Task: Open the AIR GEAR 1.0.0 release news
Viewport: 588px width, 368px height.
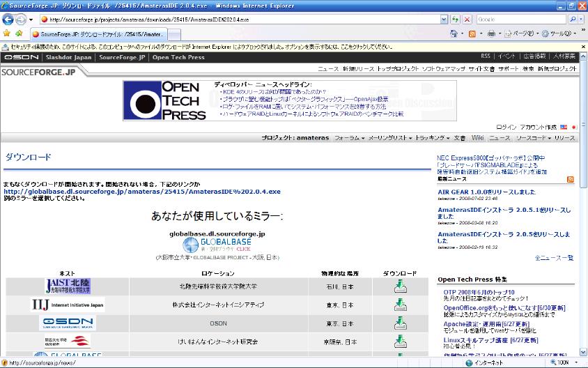Action: click(x=487, y=192)
